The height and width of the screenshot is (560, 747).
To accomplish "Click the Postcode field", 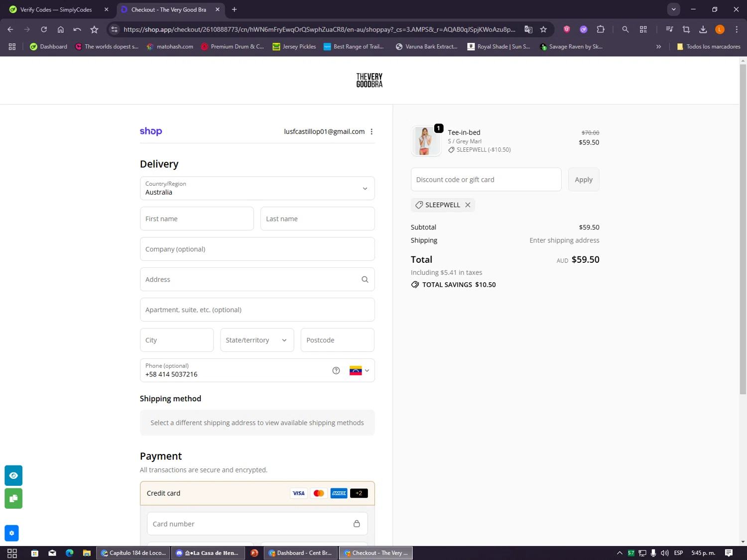I will 337,340.
